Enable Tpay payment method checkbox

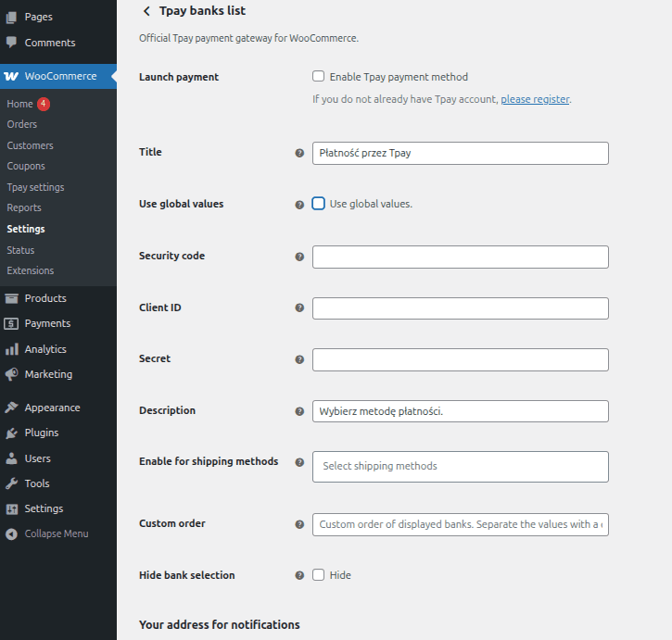point(319,77)
